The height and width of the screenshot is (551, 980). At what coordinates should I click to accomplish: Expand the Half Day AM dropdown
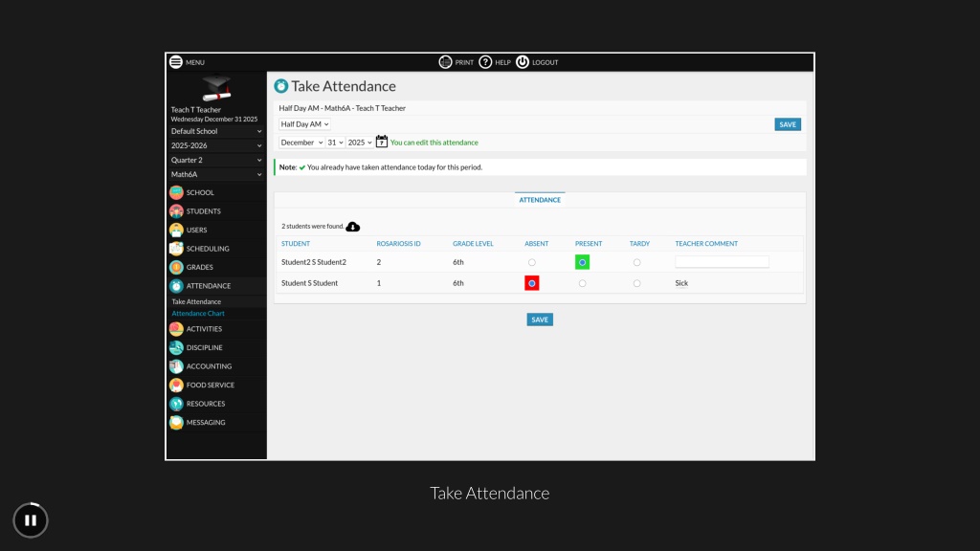pos(304,124)
